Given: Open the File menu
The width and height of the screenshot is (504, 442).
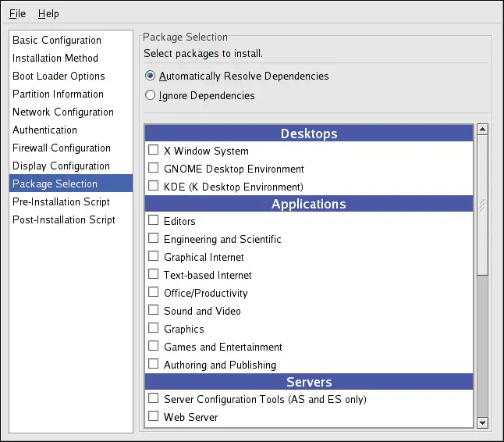Looking at the screenshot, I should [17, 13].
